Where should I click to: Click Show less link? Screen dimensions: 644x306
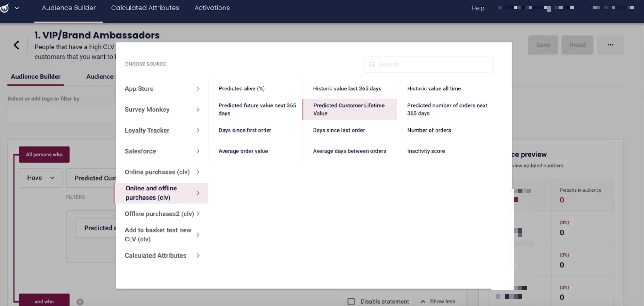point(442,302)
